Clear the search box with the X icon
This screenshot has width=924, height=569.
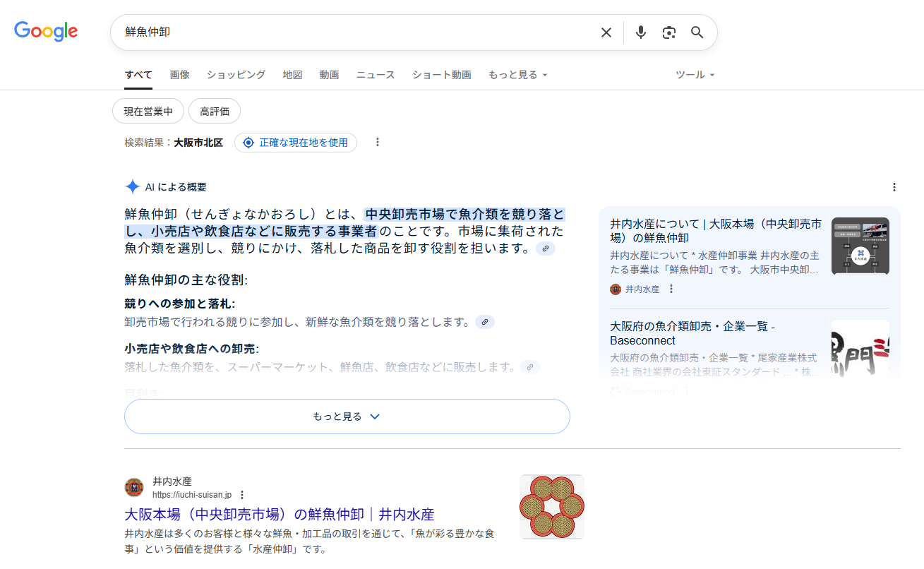(x=606, y=32)
